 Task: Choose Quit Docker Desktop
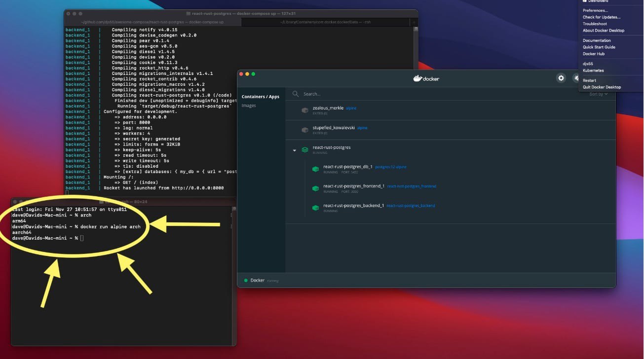[602, 87]
